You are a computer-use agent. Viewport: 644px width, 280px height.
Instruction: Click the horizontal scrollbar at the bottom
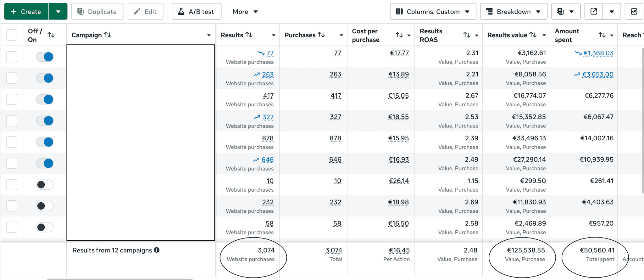tap(119, 279)
